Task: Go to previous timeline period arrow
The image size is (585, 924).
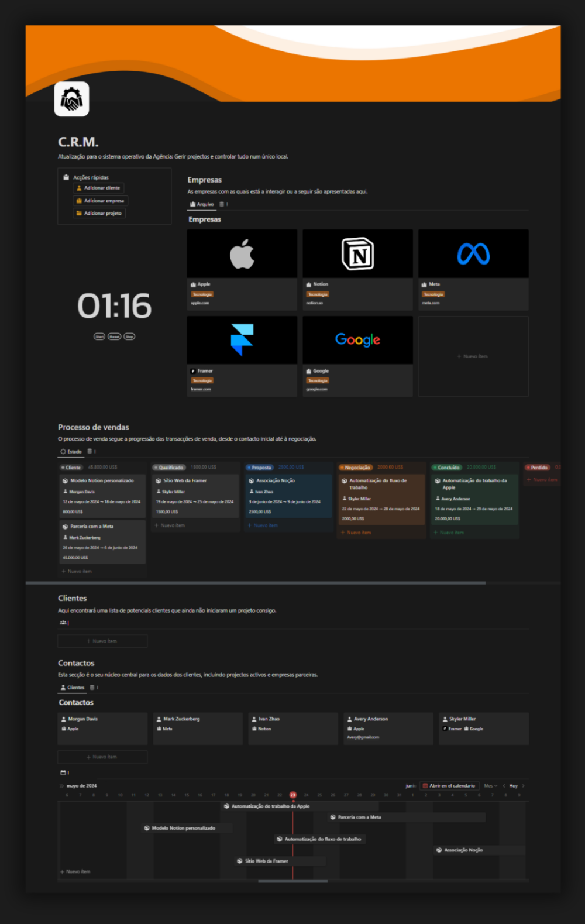Action: [x=504, y=786]
